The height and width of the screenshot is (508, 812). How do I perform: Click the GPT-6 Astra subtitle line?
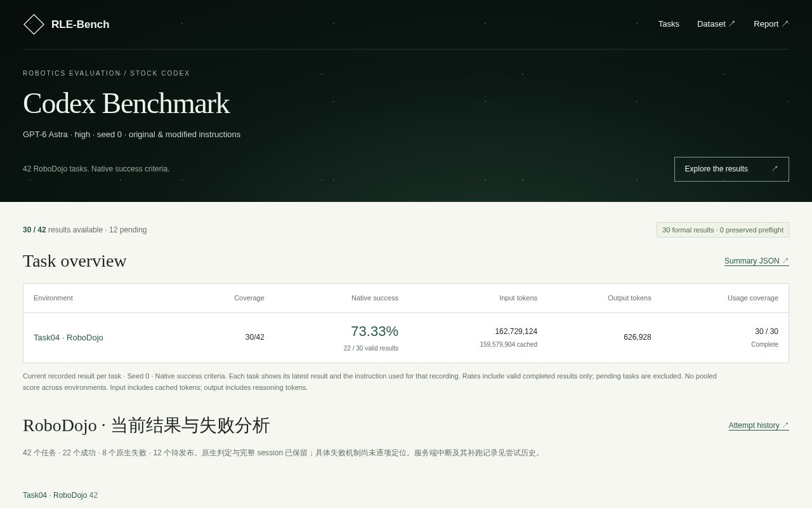pyautogui.click(x=132, y=135)
